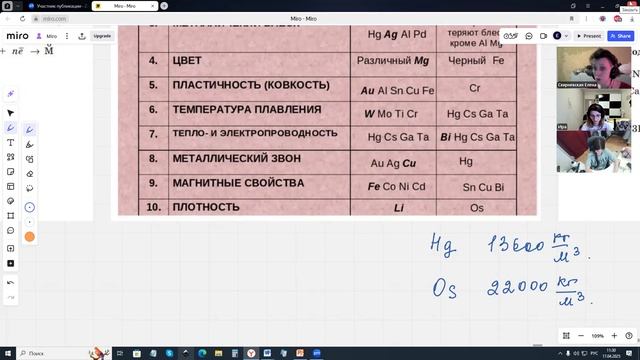
Task: Export the board with upload icon
Action: point(82,36)
